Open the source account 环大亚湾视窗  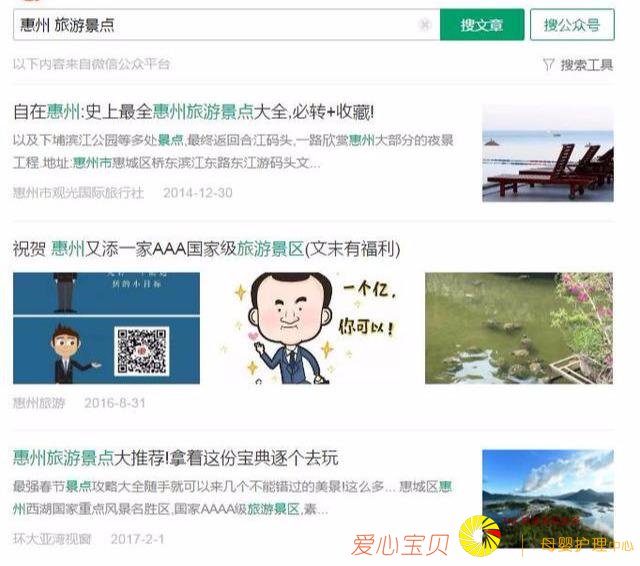pyautogui.click(x=52, y=539)
